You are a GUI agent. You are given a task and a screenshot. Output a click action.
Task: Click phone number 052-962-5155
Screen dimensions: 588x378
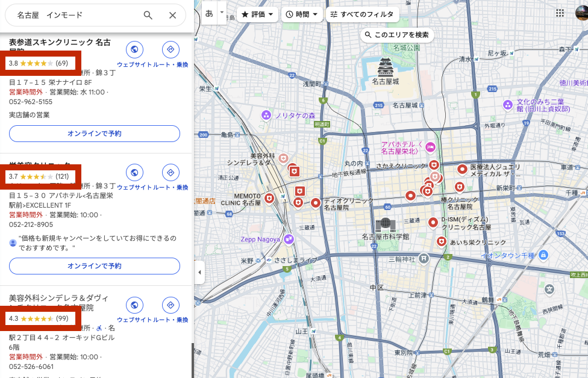coord(31,102)
